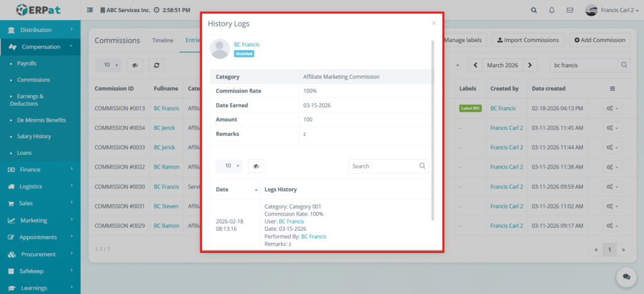Expand the Learnings sidebar menu

[x=40, y=288]
